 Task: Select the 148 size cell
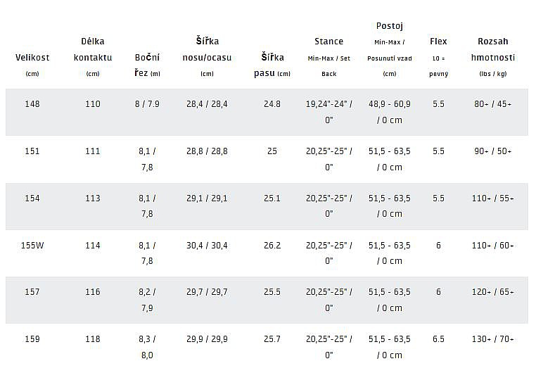(32, 104)
